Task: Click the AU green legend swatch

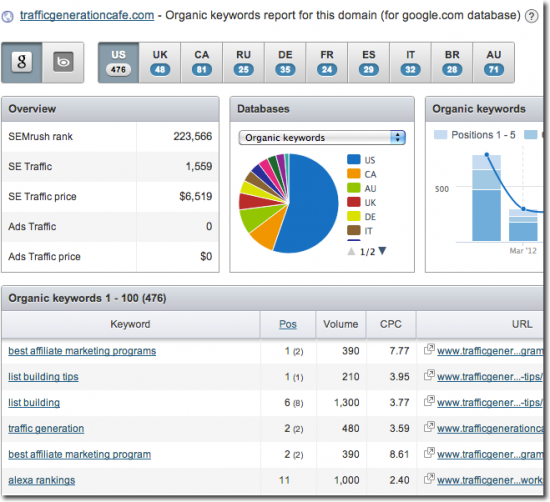Action: 354,188
